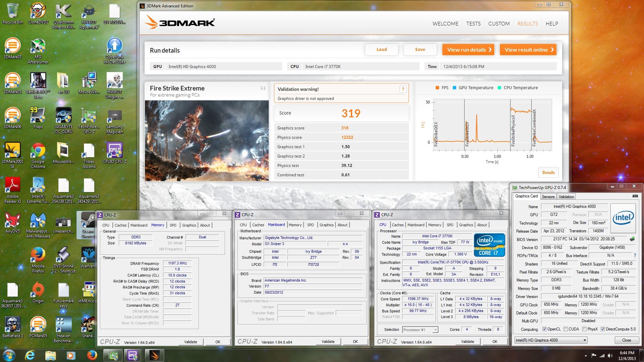Switch to the CUSTOM tab in 3DMark
Viewport: 644px width, 362px height.
coord(499,24)
